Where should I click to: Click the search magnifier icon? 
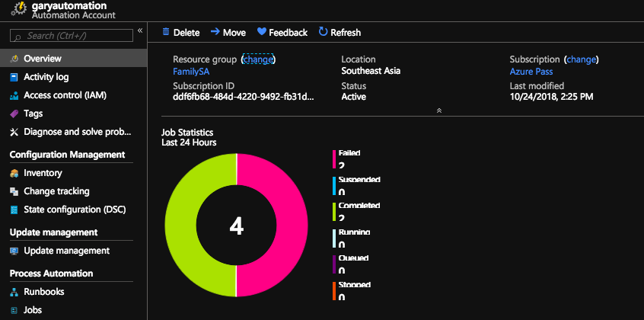[18, 37]
